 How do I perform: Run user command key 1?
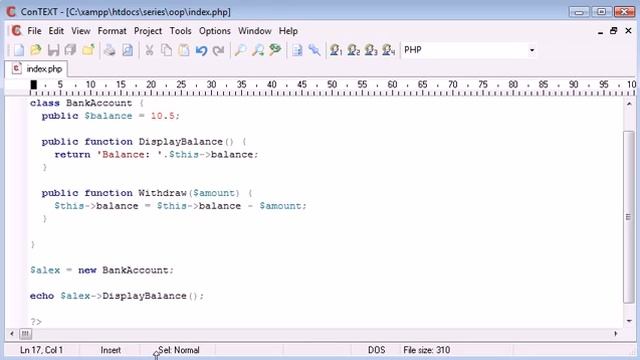pos(336,50)
